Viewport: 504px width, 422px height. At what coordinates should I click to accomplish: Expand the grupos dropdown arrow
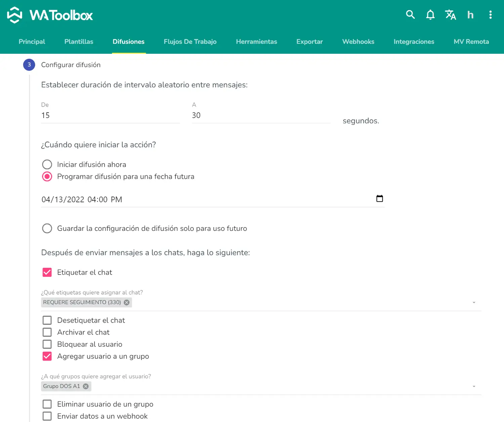pyautogui.click(x=474, y=386)
